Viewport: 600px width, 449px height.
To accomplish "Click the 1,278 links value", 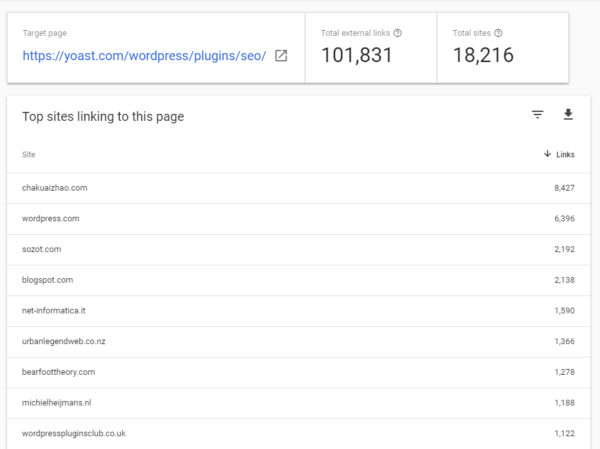I will (x=564, y=372).
